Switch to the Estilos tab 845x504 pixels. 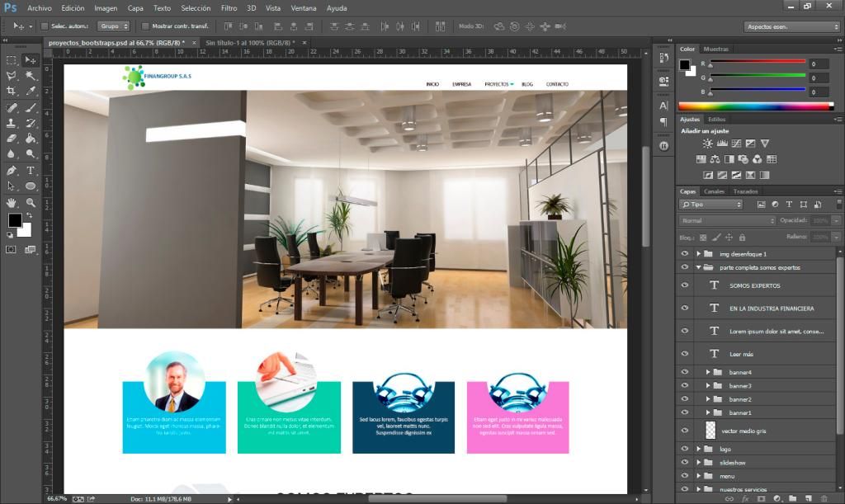717,120
